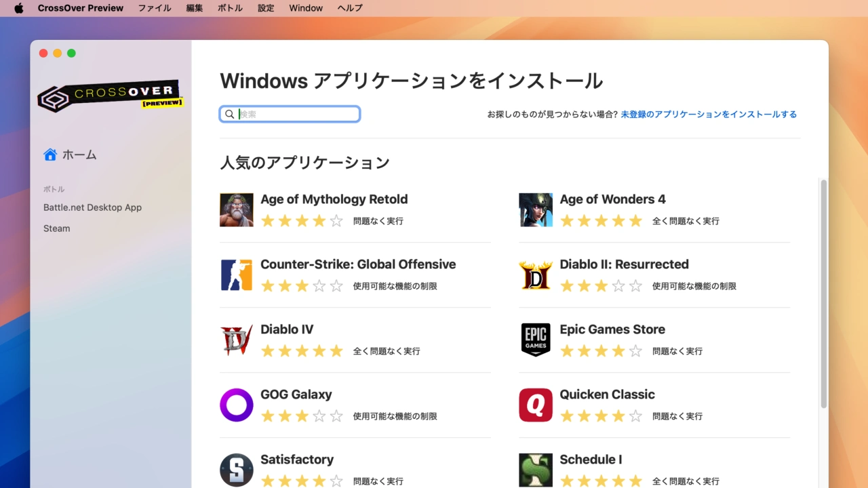Click the Satisfactory app icon

[236, 470]
